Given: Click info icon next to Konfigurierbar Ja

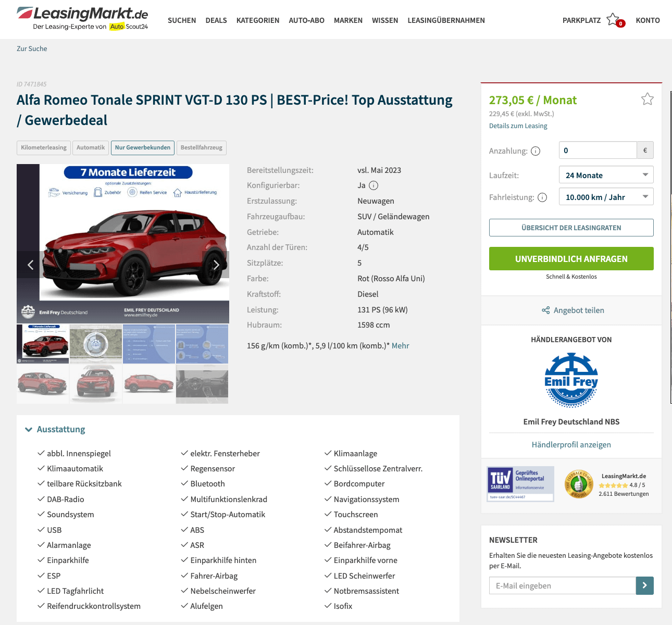Looking at the screenshot, I should 374,185.
